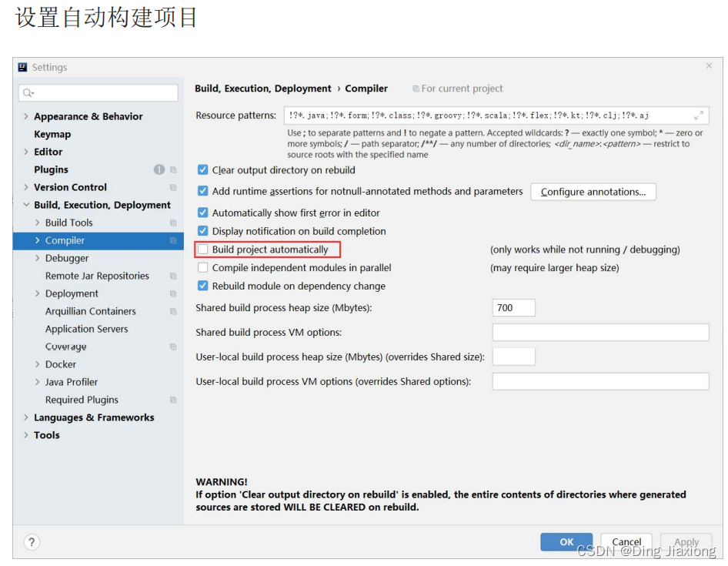Click the Configure annotations button
The image size is (728, 566).
(x=593, y=192)
